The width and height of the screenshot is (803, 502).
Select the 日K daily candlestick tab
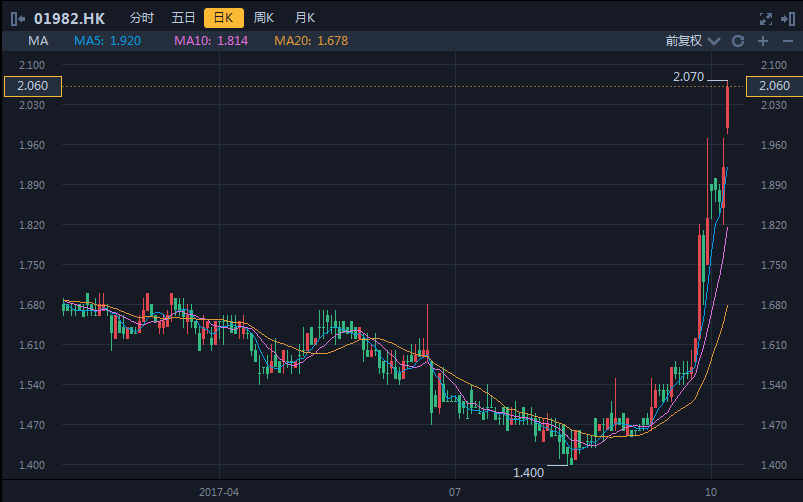[x=223, y=18]
